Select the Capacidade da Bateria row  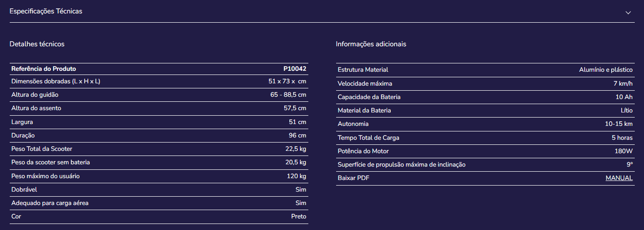click(x=485, y=97)
